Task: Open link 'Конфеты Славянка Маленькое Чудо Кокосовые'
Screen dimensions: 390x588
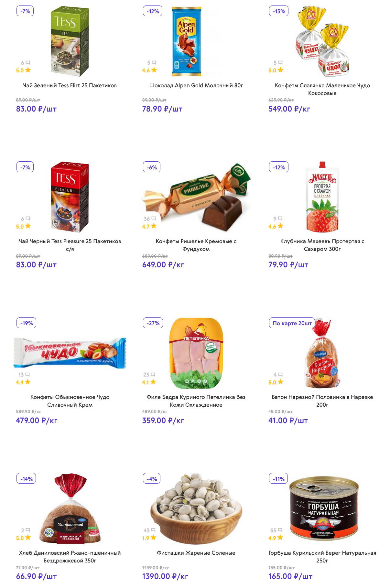Action: [x=322, y=89]
